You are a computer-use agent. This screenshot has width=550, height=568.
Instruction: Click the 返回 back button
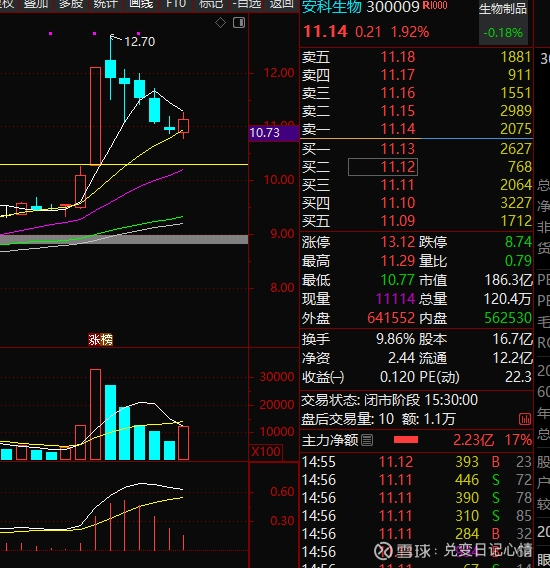click(282, 4)
